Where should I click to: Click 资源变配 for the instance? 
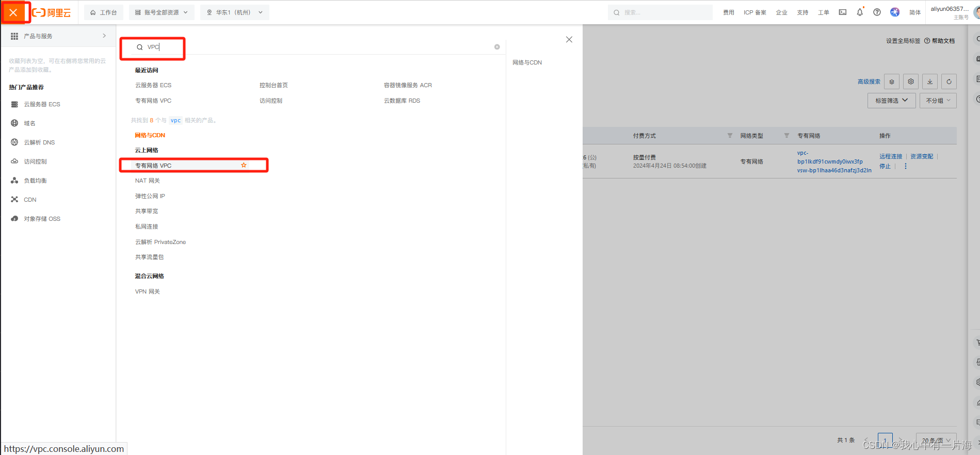click(922, 156)
